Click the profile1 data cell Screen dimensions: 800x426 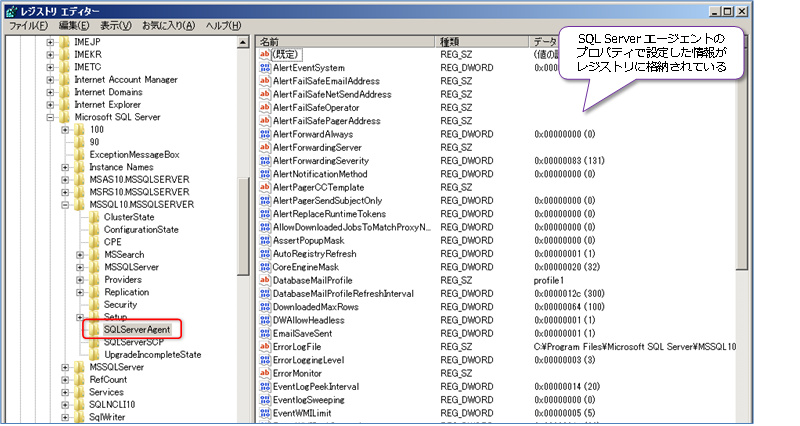549,280
